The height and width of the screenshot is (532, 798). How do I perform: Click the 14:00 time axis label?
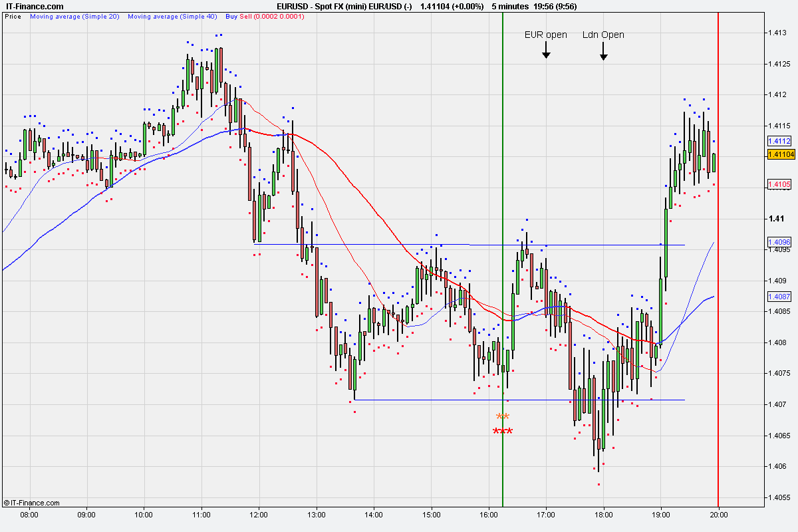(374, 515)
